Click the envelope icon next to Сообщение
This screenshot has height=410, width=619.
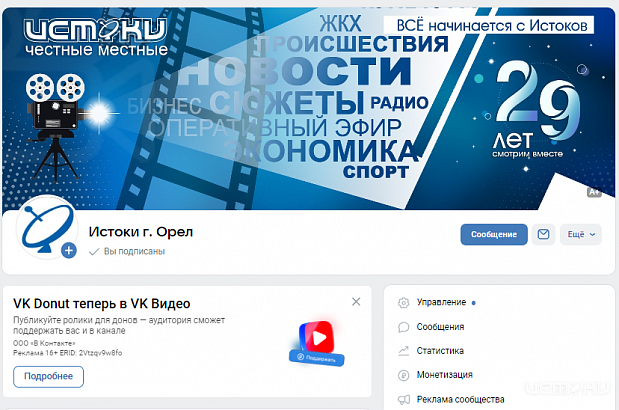click(543, 234)
